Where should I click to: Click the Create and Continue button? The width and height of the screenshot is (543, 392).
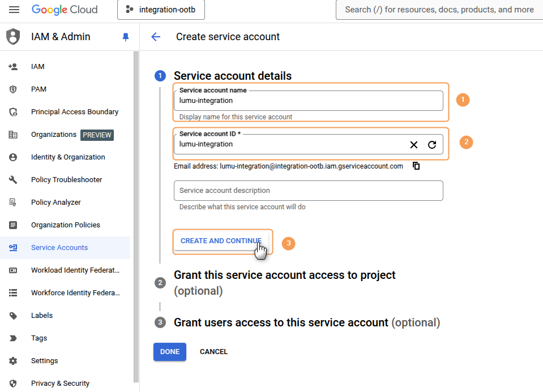coord(220,241)
